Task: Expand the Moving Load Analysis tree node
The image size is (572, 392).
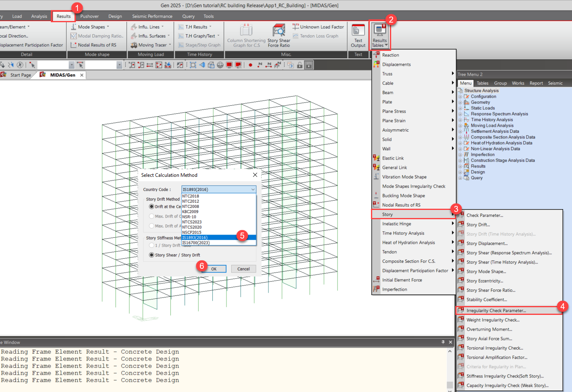Action: click(460, 126)
